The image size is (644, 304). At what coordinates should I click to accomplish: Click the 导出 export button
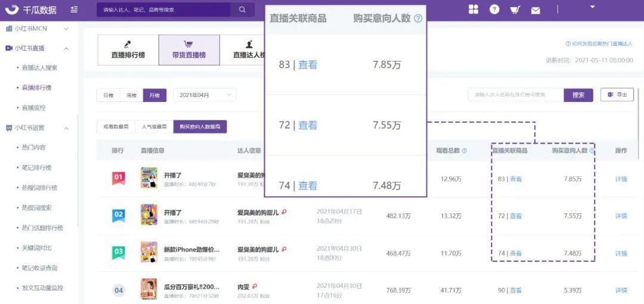tap(617, 95)
